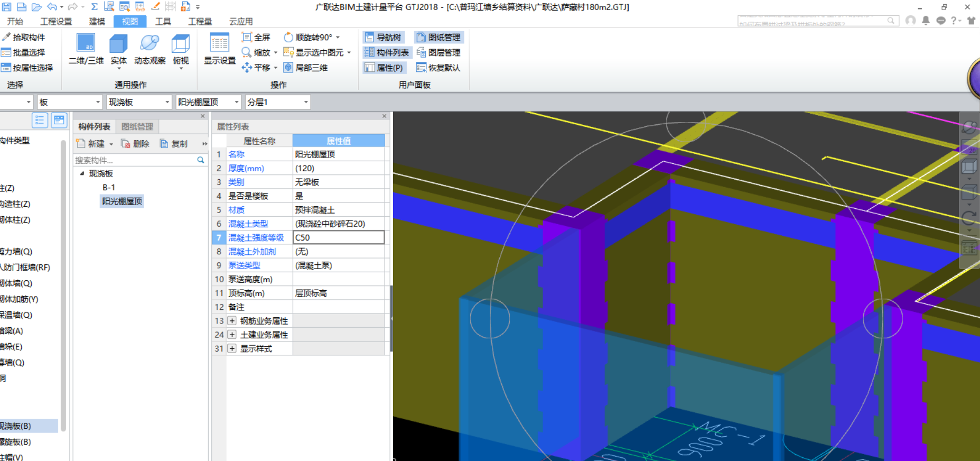Viewport: 980px width, 461px height.
Task: Click 恢复默认 restore default layout
Action: 438,68
